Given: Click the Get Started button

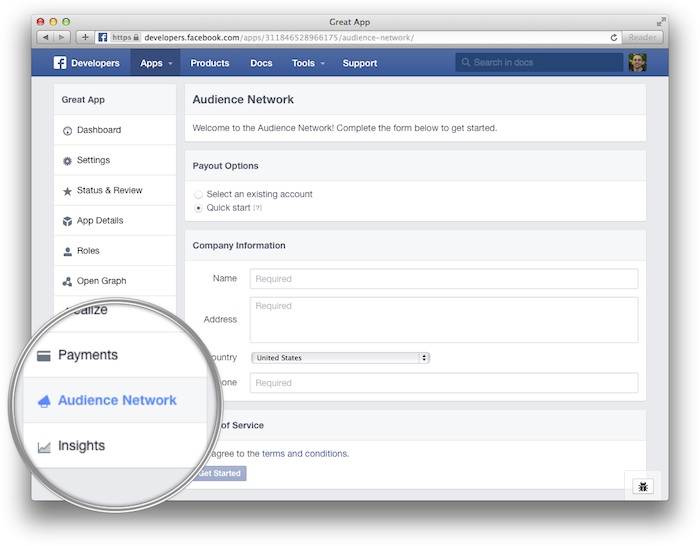Looking at the screenshot, I should (220, 473).
